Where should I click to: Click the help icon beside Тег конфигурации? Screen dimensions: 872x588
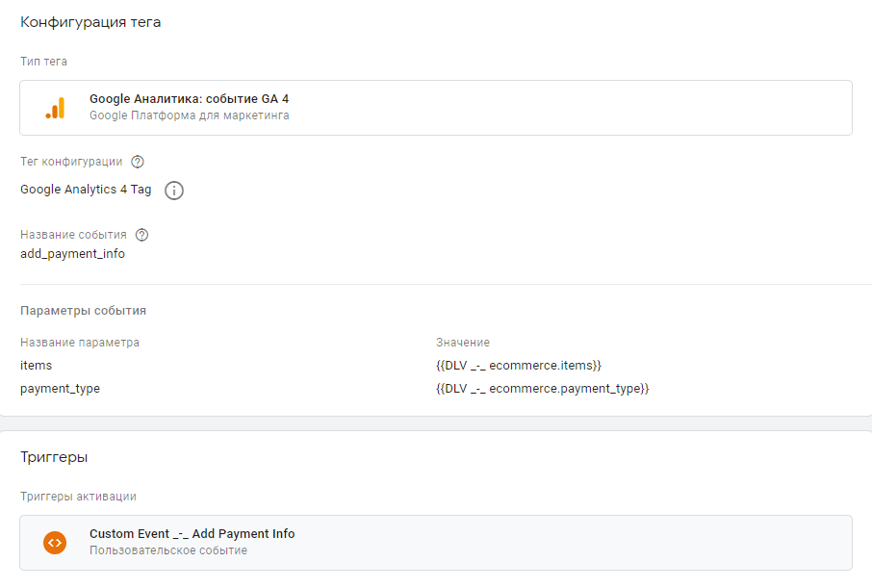click(138, 162)
